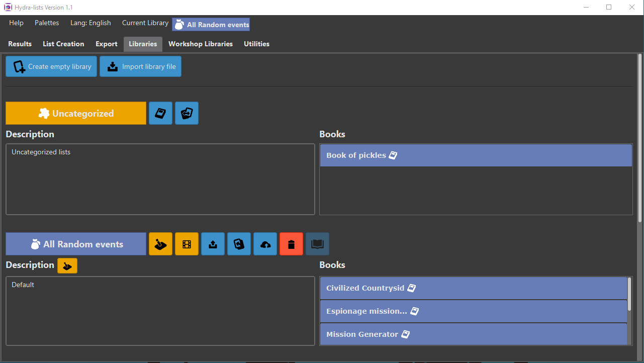This screenshot has width=644, height=363.
Task: Click the cloud upload icon for All Random events
Action: [265, 244]
